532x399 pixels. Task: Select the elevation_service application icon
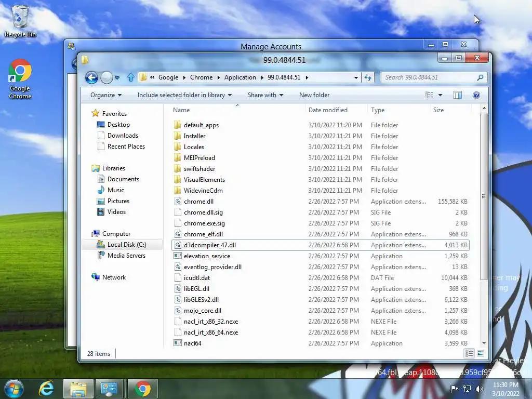178,256
